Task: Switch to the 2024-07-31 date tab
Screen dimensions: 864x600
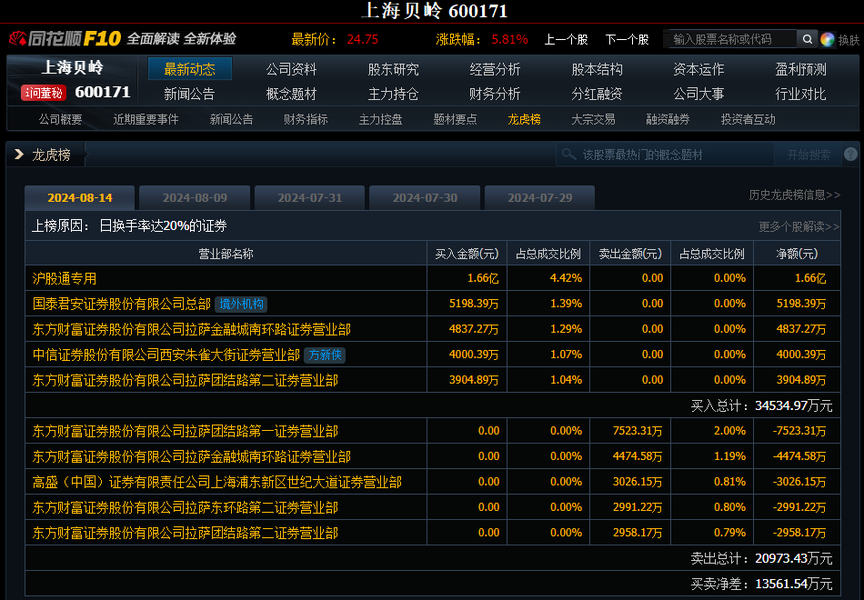Action: coord(310,198)
